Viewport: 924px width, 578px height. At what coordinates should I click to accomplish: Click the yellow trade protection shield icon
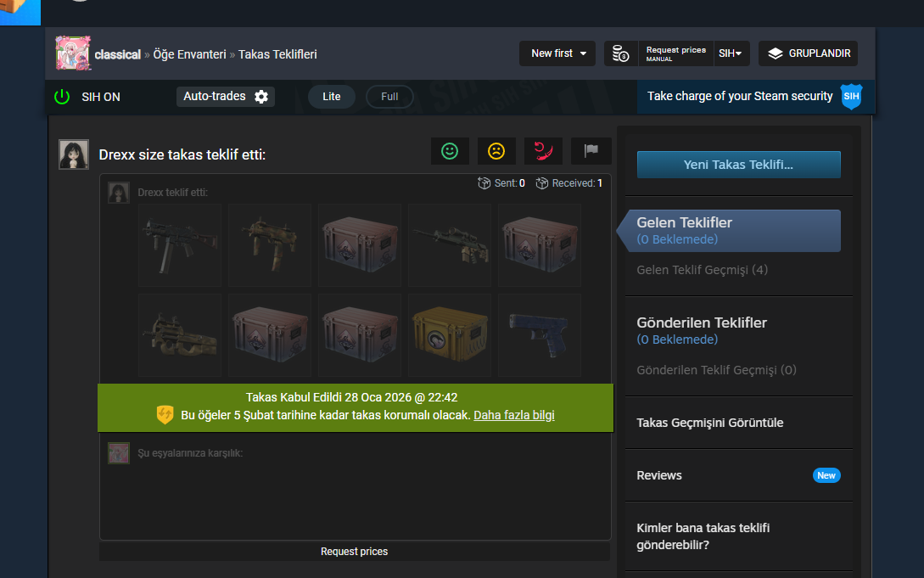pyautogui.click(x=165, y=415)
